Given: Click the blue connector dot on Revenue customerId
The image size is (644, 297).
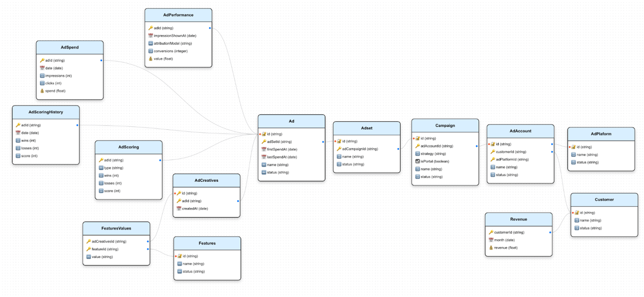Looking at the screenshot, I should click(550, 232).
